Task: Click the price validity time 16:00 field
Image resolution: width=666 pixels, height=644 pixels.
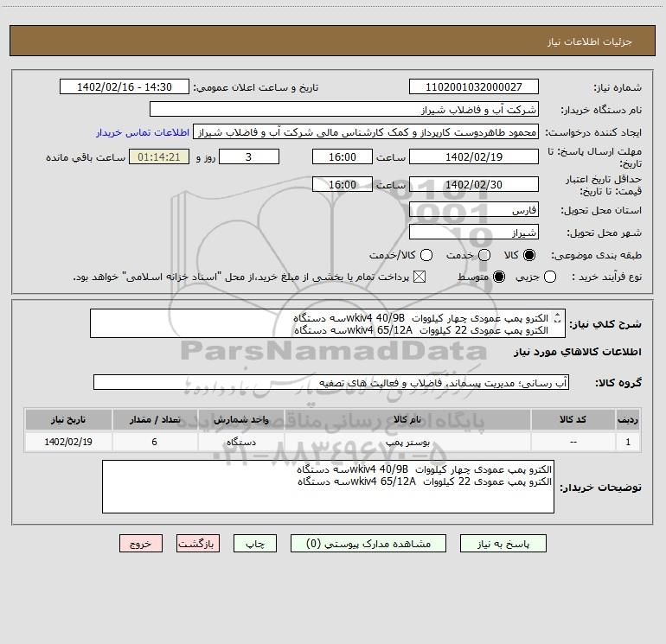Action: click(x=343, y=184)
